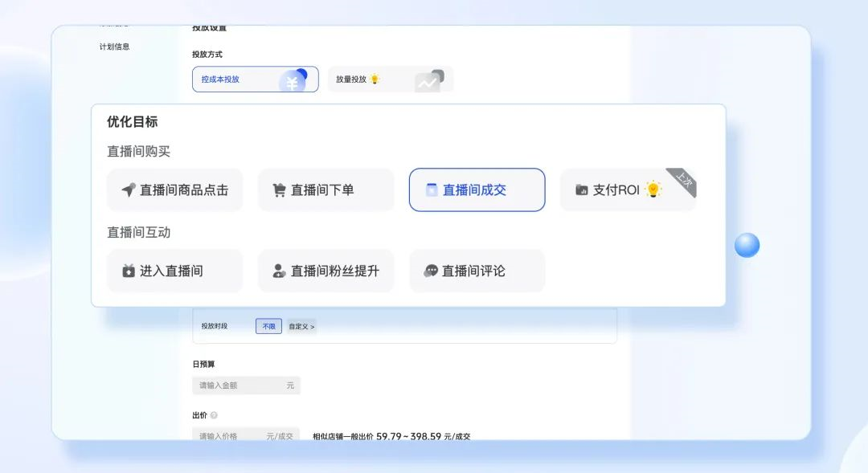Click the blue order icon for 直播间成交
The image size is (868, 473).
click(x=432, y=190)
